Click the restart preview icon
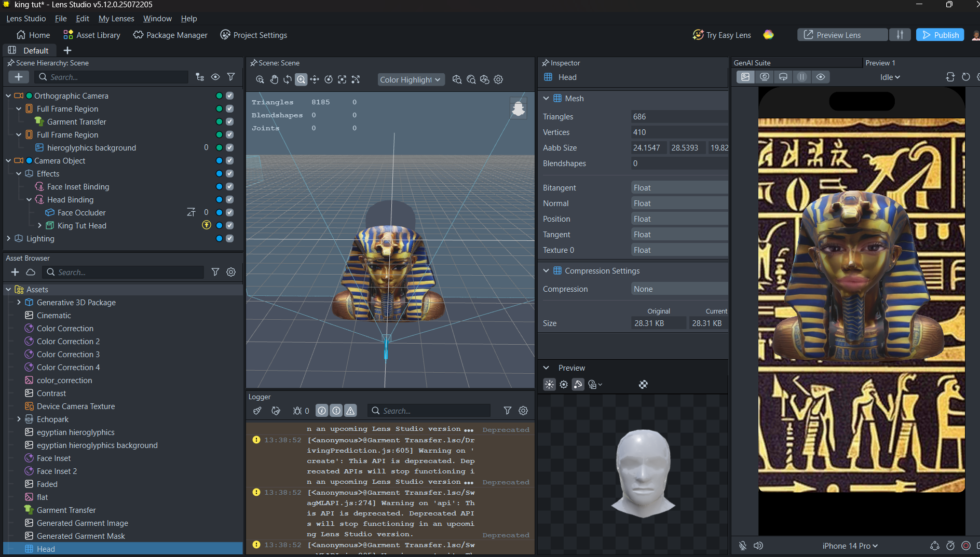980x557 pixels. 966,77
